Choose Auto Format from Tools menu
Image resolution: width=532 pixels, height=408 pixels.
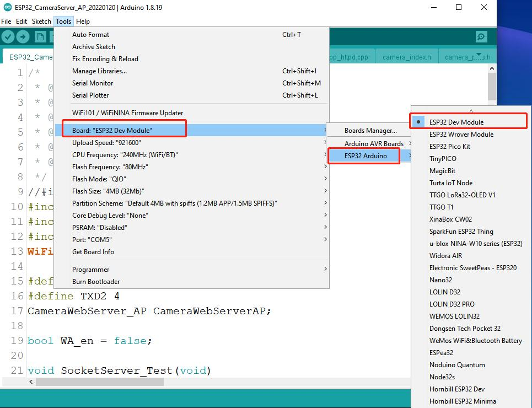click(x=192, y=35)
